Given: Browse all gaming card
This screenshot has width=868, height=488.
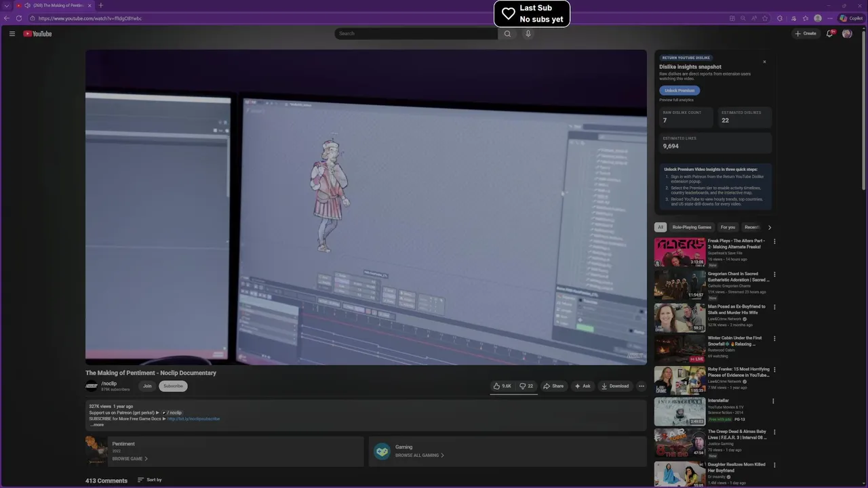Looking at the screenshot, I should [507, 451].
